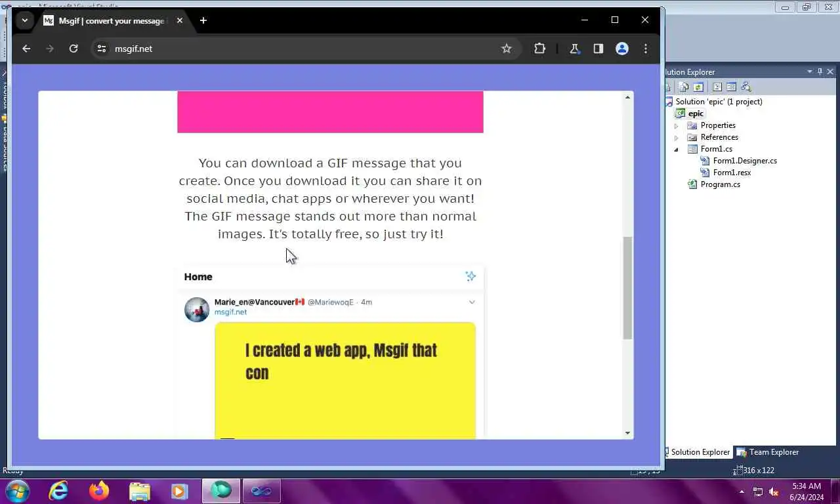The width and height of the screenshot is (840, 504).
Task: Click the @MariewoqE handle
Action: [x=331, y=303]
